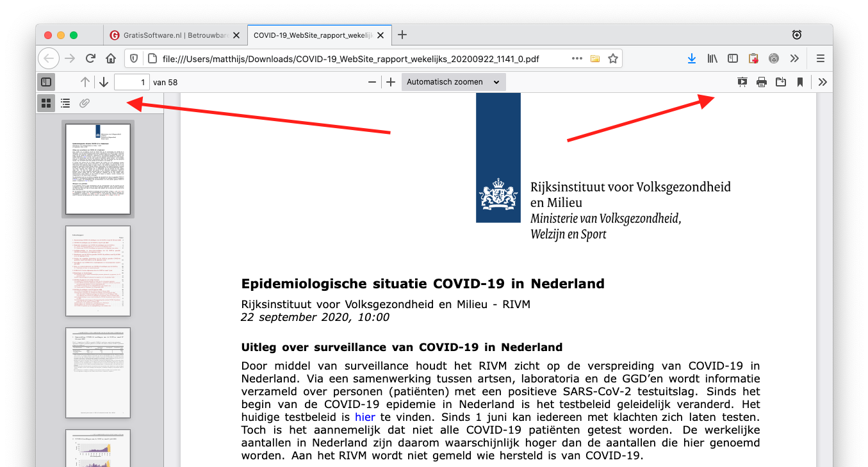
Task: Download the PDF file
Action: pyautogui.click(x=781, y=82)
